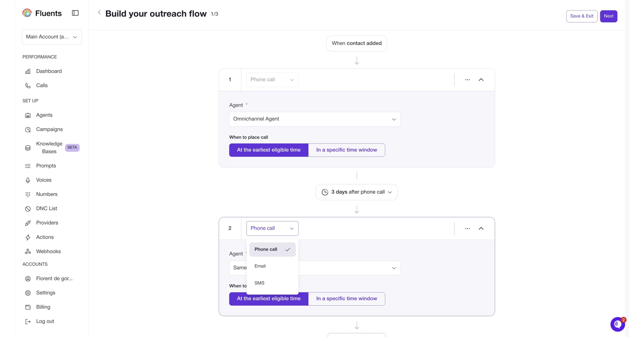Open the Webhooks section
644x337 pixels.
coord(48,251)
